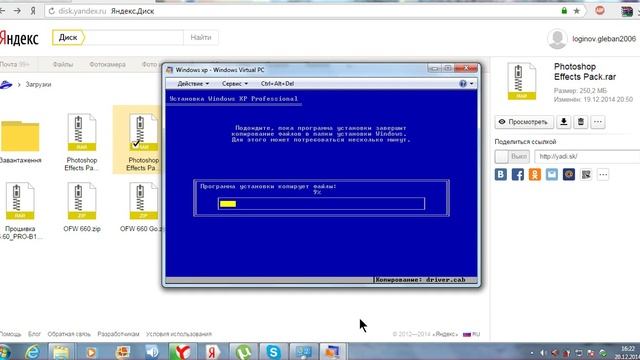640x360 pixels.
Task: Open uTorrent from the taskbar
Action: (x=243, y=351)
